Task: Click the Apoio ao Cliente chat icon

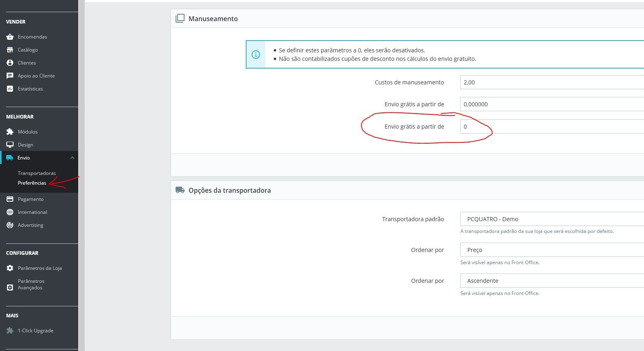Action: (x=10, y=76)
